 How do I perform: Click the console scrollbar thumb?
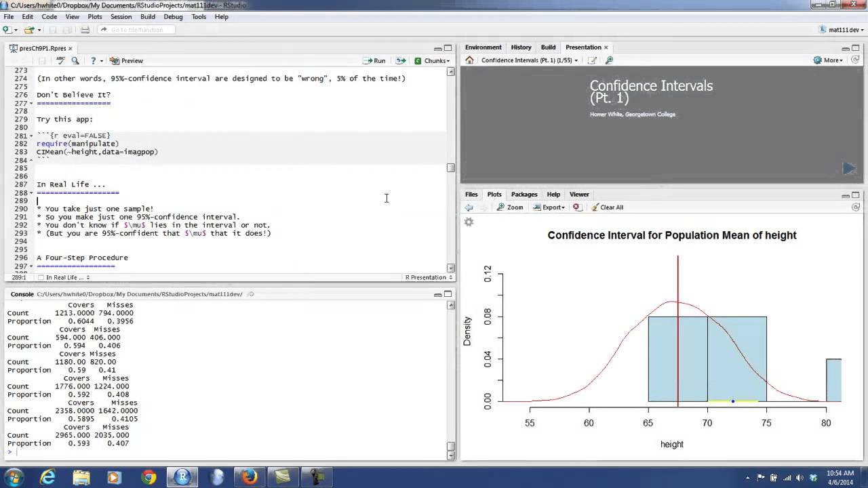[451, 446]
